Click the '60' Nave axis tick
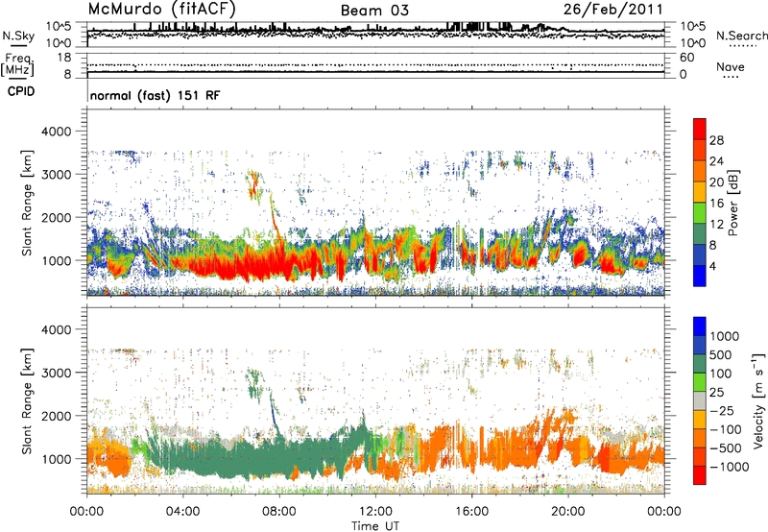This screenshot has height=532, width=768. (x=686, y=58)
